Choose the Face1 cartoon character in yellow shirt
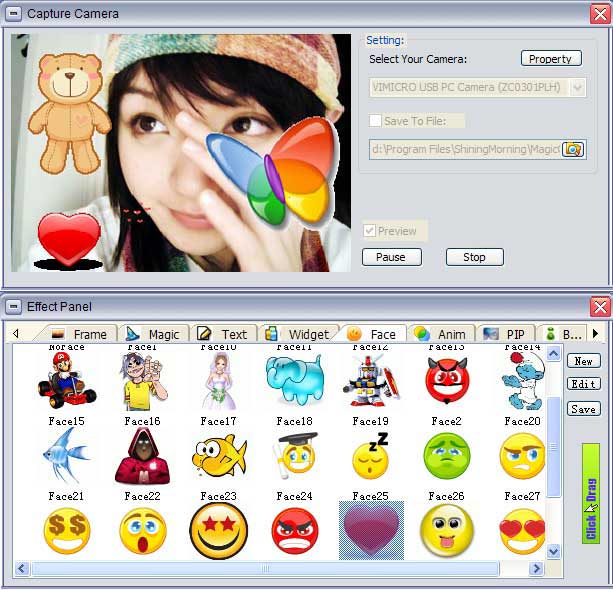 [x=143, y=381]
